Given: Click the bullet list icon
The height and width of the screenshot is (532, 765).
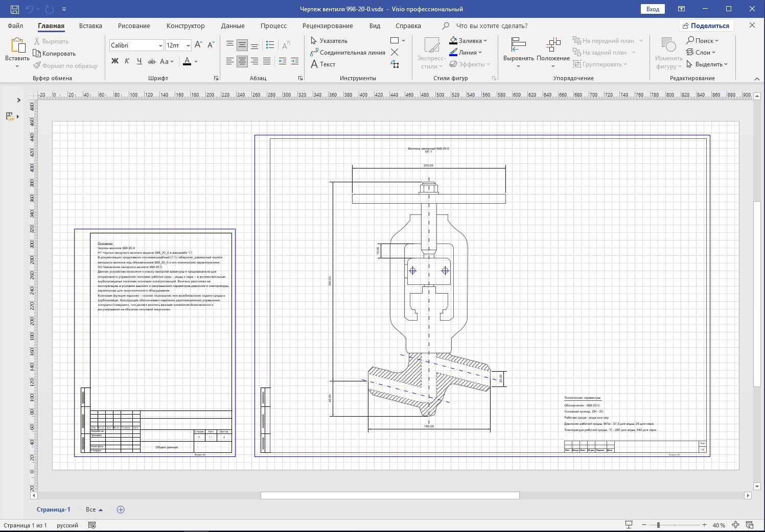Looking at the screenshot, I should pos(270,45).
